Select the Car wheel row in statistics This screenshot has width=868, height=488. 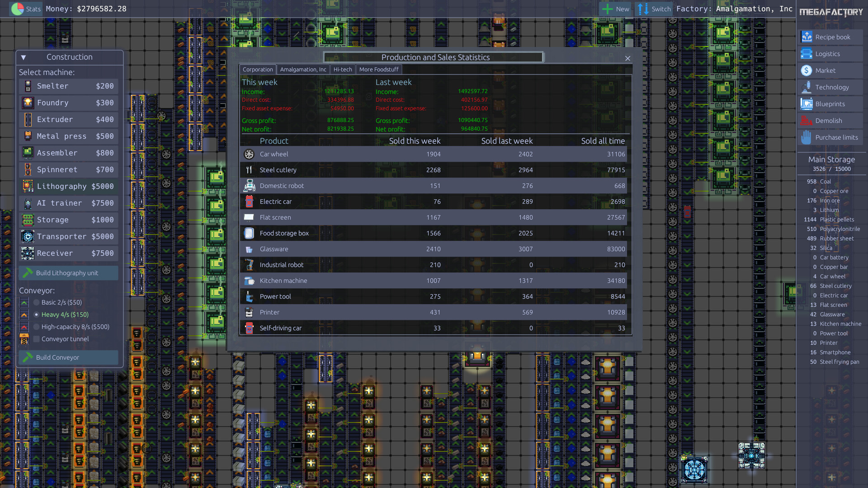tap(433, 154)
